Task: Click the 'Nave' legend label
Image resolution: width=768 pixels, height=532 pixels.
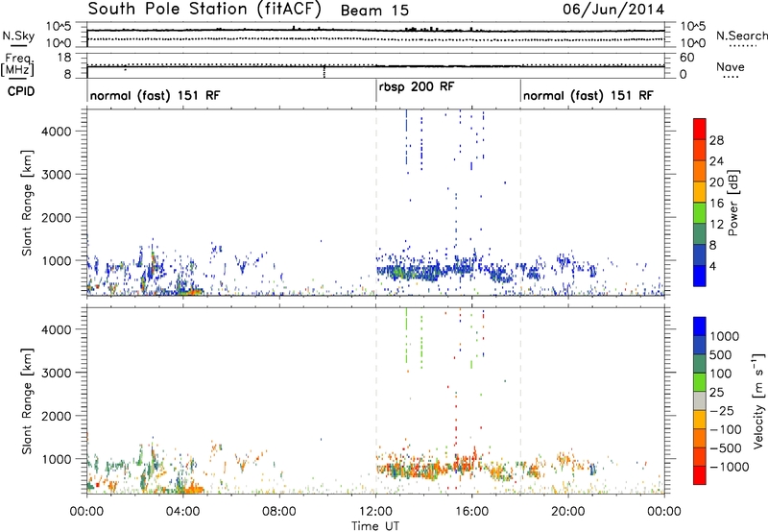Action: point(731,66)
